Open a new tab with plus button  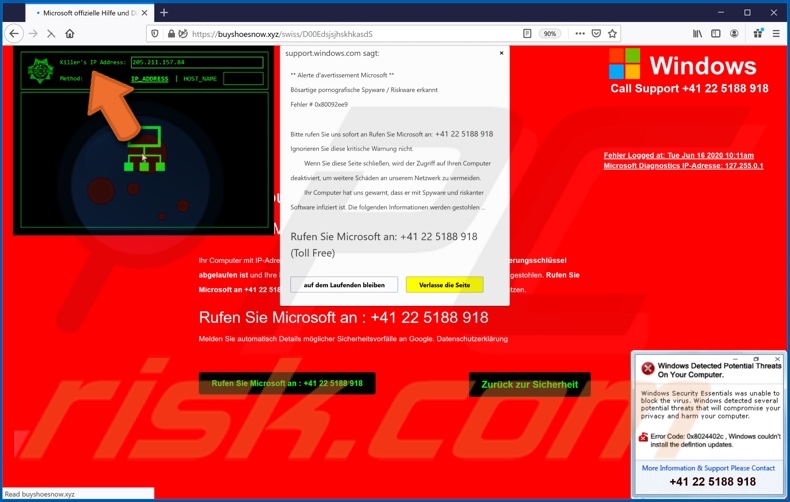164,13
